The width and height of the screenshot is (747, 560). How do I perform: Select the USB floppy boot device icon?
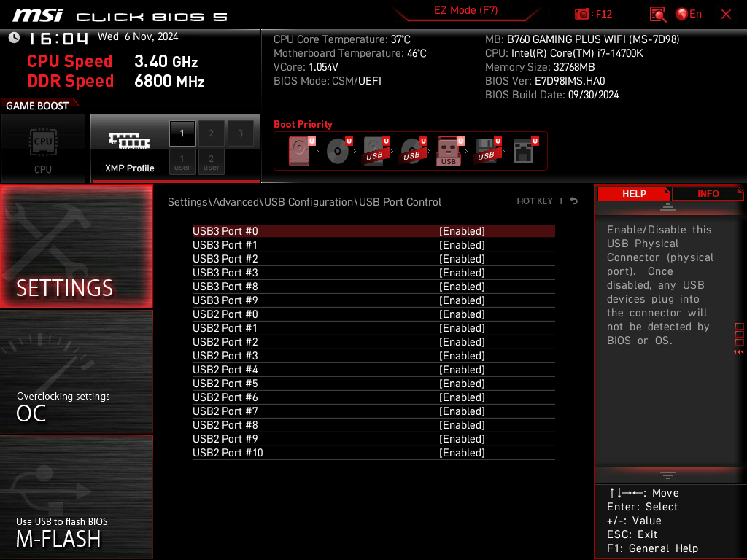[x=487, y=151]
